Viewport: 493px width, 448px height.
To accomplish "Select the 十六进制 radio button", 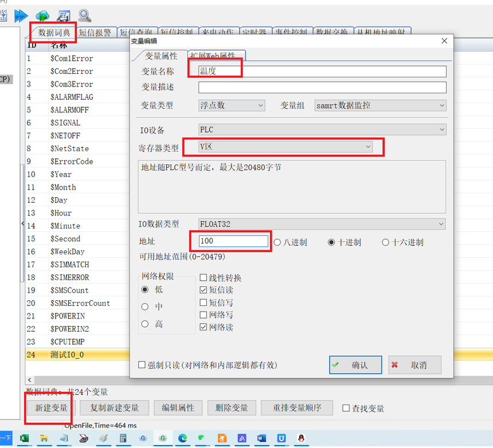I will [x=385, y=242].
